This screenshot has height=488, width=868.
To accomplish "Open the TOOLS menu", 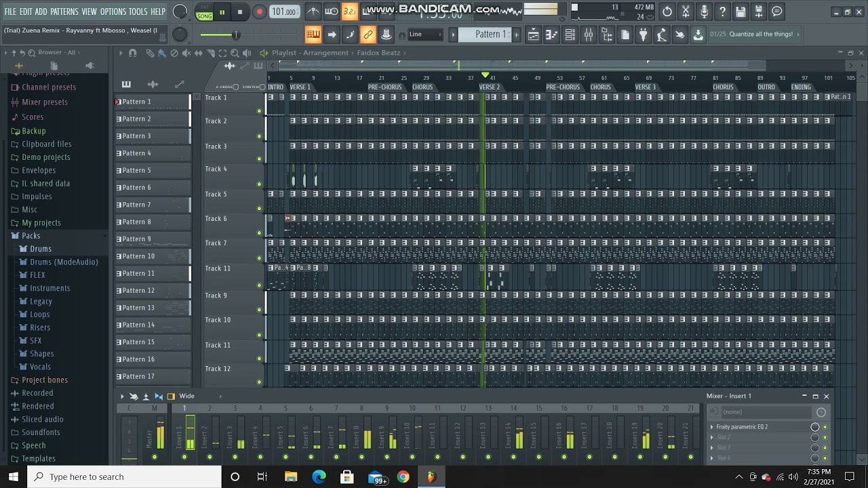I will tap(138, 12).
